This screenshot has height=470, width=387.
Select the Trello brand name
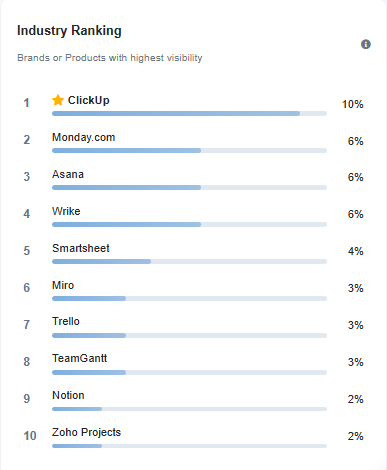coord(66,321)
